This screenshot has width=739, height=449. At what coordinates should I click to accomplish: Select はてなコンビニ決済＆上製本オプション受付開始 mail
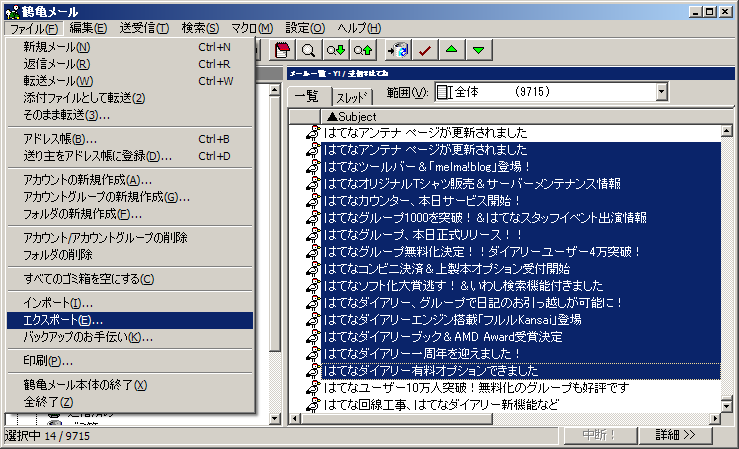coord(521,269)
